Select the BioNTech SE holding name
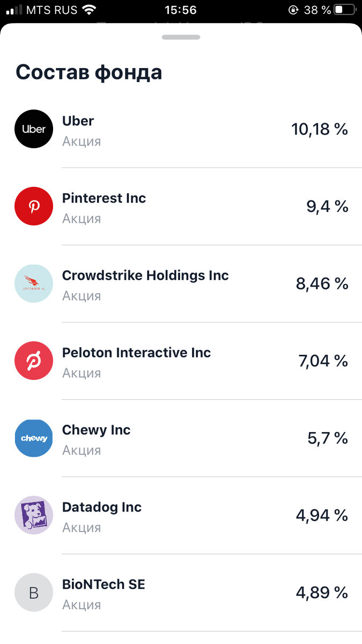The image size is (362, 644). [x=104, y=585]
